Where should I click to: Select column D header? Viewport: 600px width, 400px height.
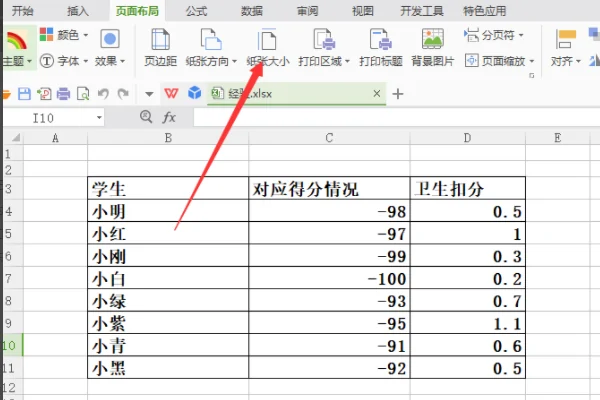[468, 138]
